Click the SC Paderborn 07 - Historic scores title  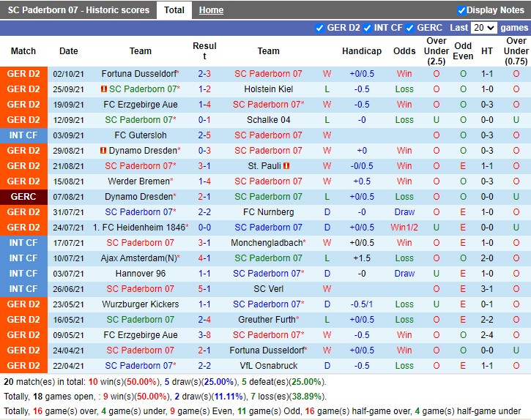(78, 10)
